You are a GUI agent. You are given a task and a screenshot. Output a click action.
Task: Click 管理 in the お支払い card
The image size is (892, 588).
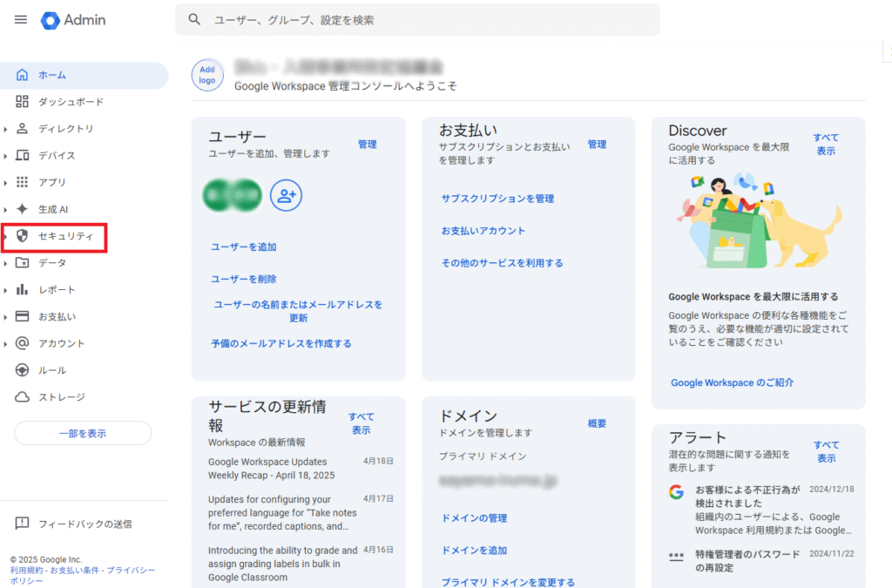597,145
